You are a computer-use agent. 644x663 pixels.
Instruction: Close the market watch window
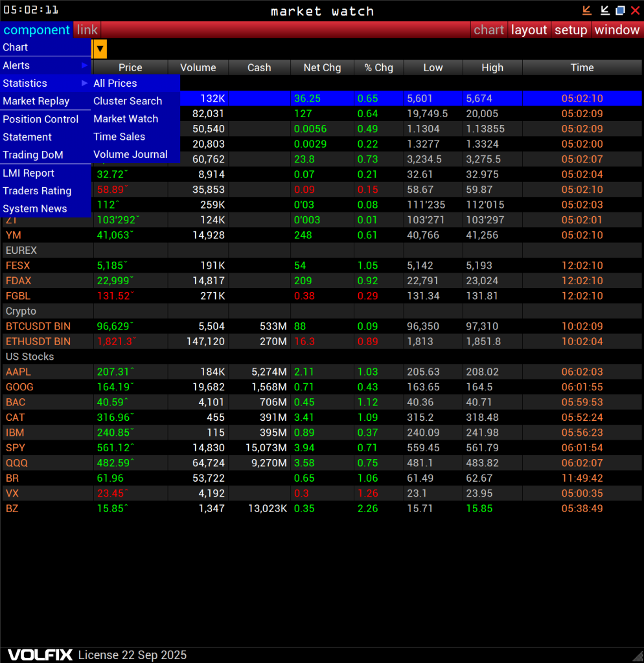pos(635,10)
